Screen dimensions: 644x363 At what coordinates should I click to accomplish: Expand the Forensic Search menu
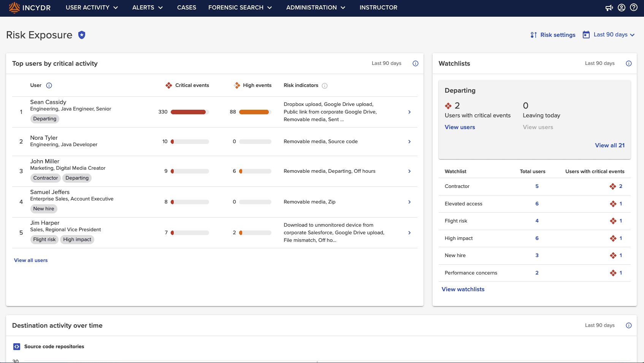pos(240,8)
